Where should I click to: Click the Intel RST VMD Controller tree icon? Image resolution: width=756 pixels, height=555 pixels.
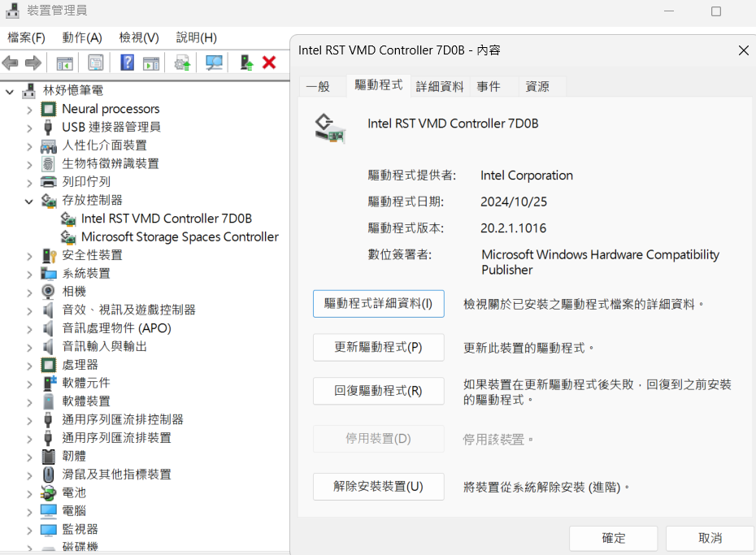pyautogui.click(x=68, y=219)
